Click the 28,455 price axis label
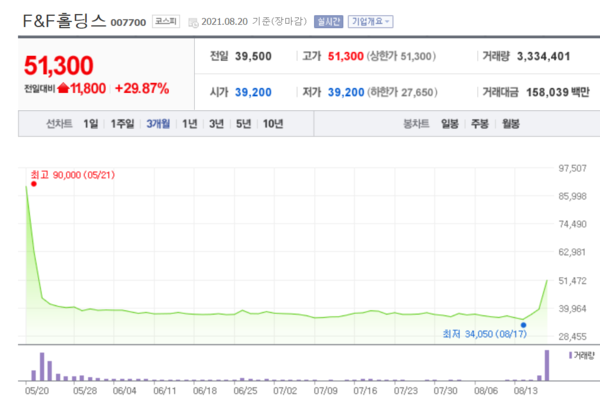The width and height of the screenshot is (600, 409). click(x=572, y=337)
